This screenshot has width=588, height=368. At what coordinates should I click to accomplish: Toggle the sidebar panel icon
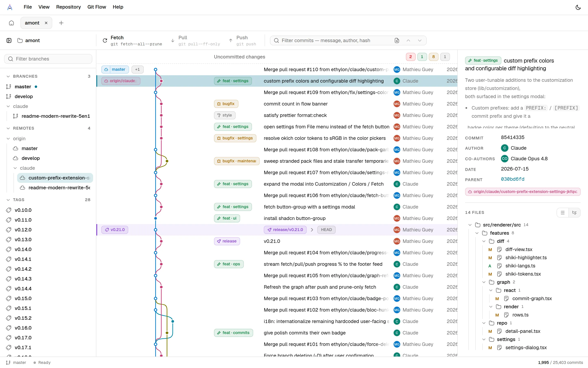pos(9,40)
